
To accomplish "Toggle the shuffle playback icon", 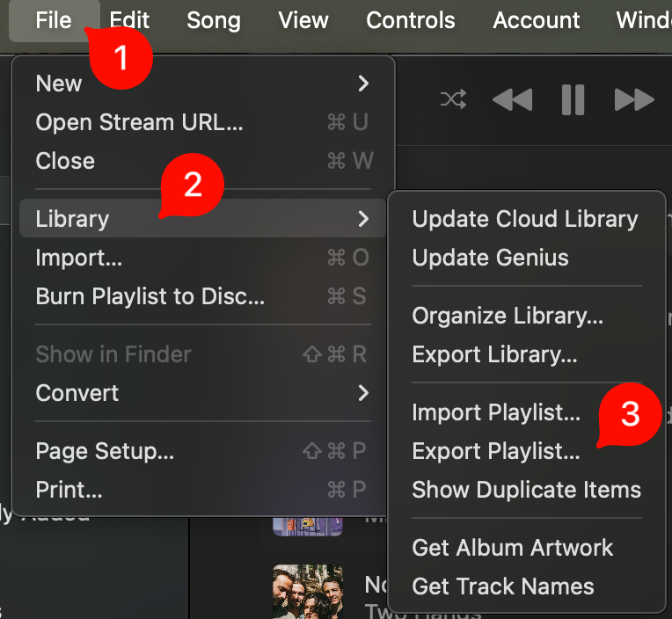I will [x=454, y=99].
